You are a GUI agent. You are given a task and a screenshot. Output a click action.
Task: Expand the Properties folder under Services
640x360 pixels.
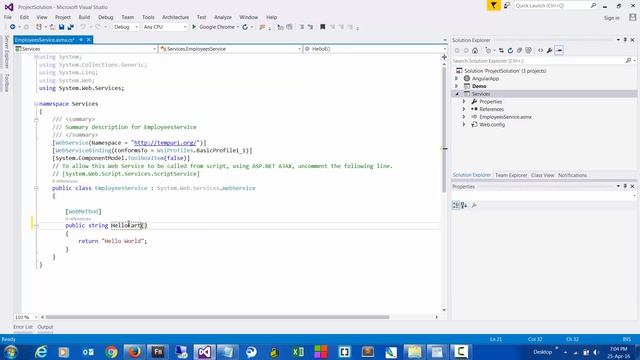click(x=464, y=102)
